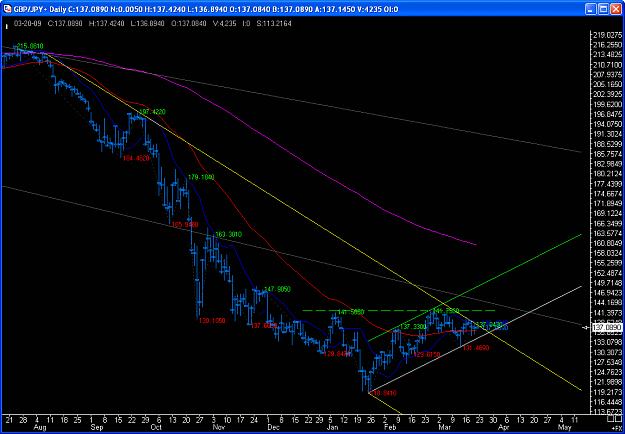Screen dimensions: 625x434
Task: Click the 199.6200 price axis label
Action: click(x=608, y=105)
